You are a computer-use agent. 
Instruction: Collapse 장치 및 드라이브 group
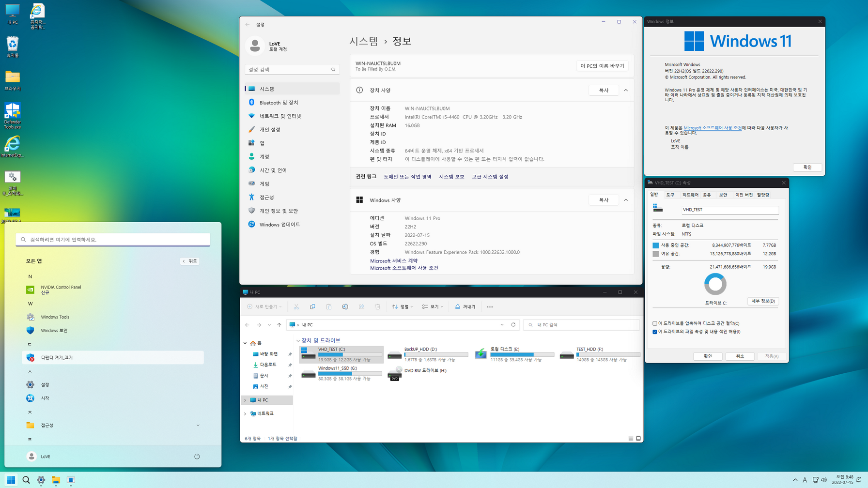[298, 341]
